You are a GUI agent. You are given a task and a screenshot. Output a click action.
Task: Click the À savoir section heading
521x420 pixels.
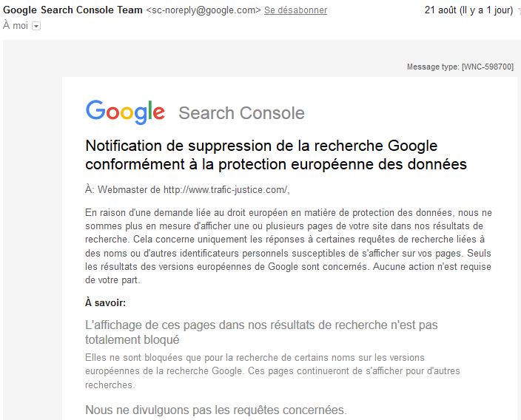[x=105, y=302]
